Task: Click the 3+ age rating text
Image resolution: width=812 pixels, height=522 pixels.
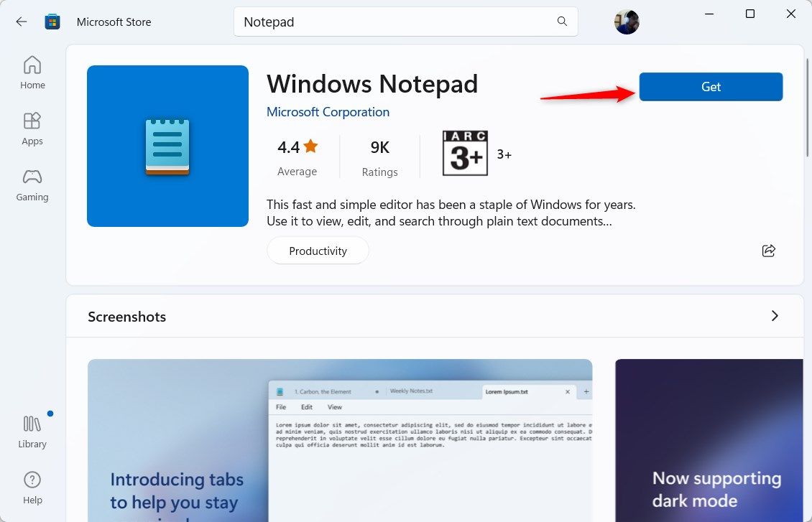Action: 504,154
